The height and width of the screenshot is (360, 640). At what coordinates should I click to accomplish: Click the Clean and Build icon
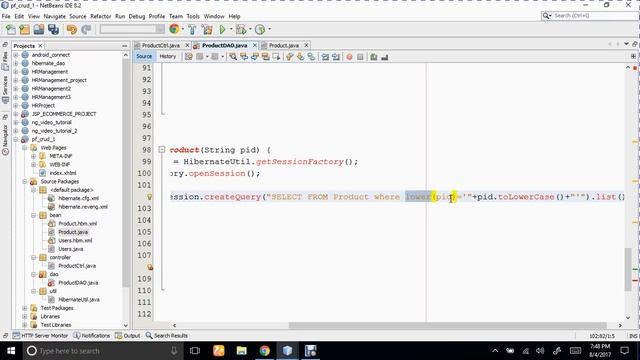(x=207, y=29)
